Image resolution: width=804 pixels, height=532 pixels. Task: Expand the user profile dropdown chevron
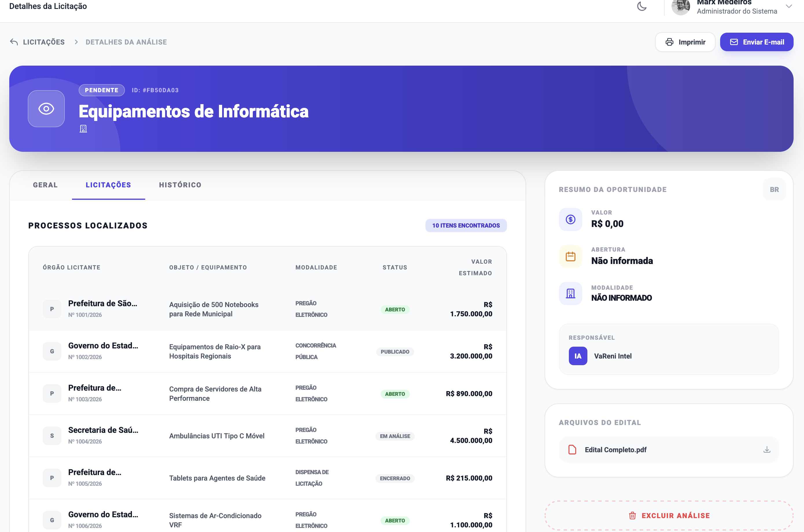pos(789,6)
